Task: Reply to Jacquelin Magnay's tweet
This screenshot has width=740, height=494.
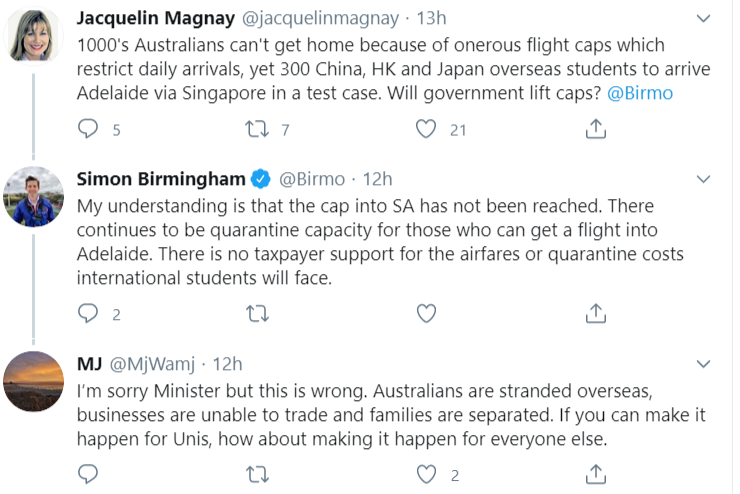Action: pos(89,129)
